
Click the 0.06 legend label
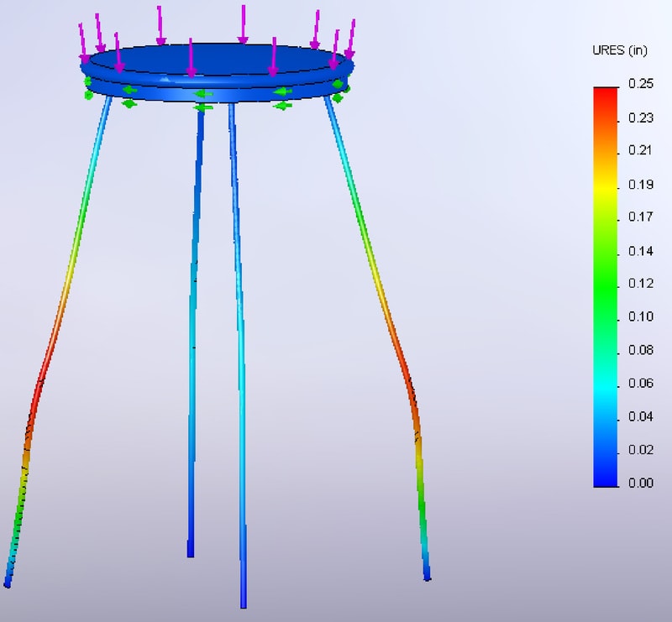click(x=640, y=384)
